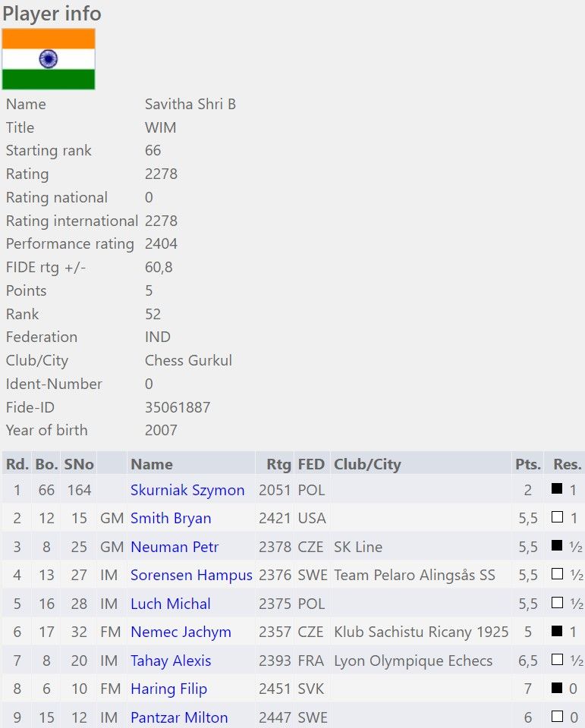Click white piece icon in round 4

(557, 575)
